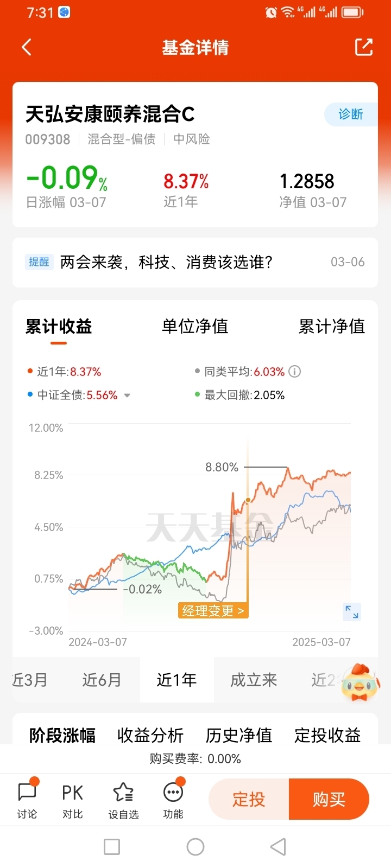
Task: Tap the 设自选 star icon
Action: click(123, 799)
